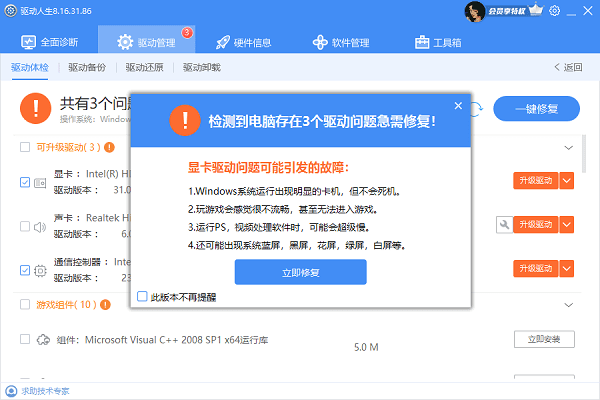Click the warning icon next to 游戏组件

(105, 305)
